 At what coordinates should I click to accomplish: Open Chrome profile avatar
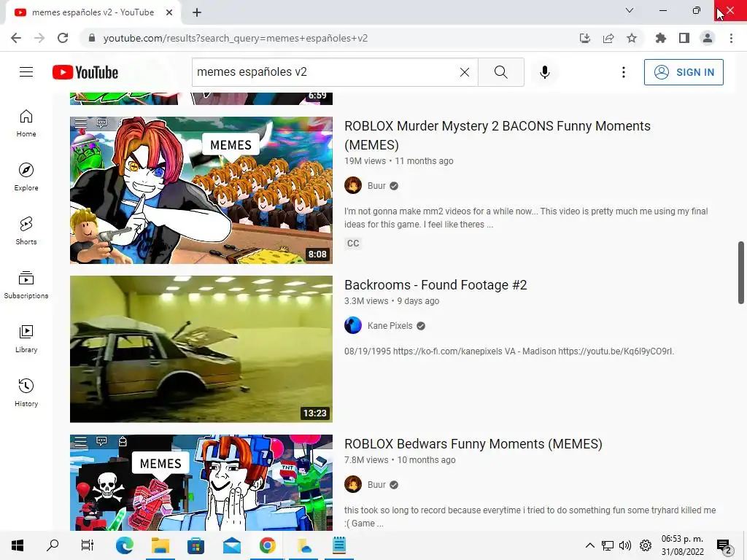click(708, 38)
